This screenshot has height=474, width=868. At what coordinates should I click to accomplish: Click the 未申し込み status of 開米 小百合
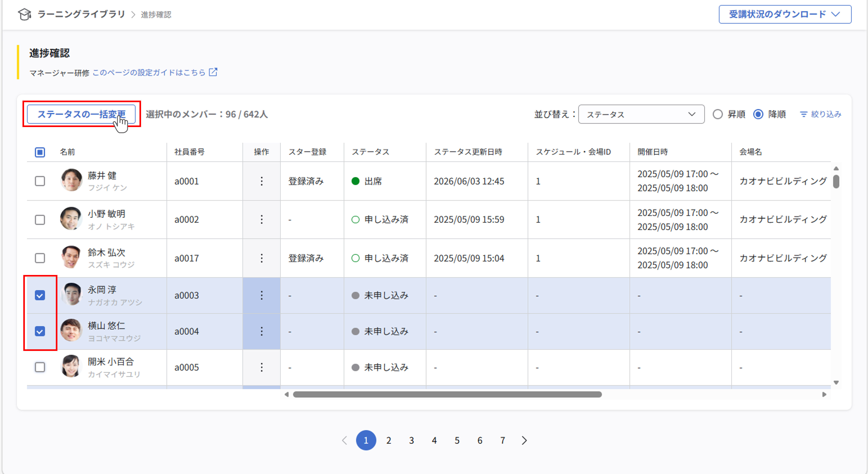[x=380, y=367]
